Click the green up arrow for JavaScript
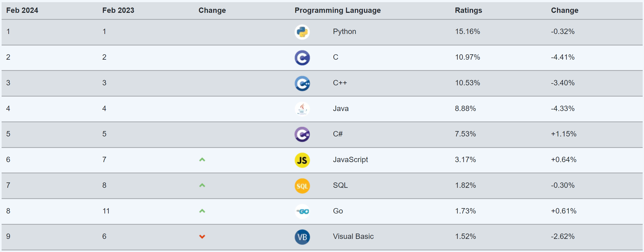 [x=202, y=160]
